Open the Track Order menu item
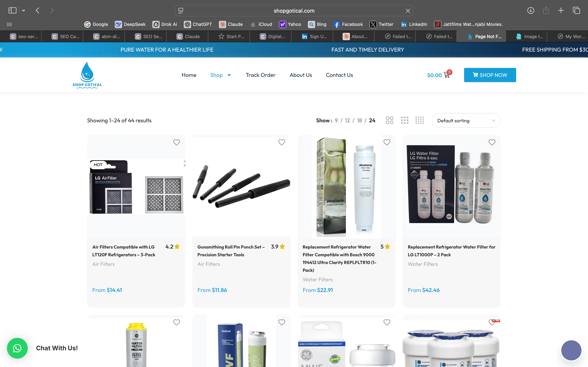Image resolution: width=588 pixels, height=367 pixels. point(261,75)
